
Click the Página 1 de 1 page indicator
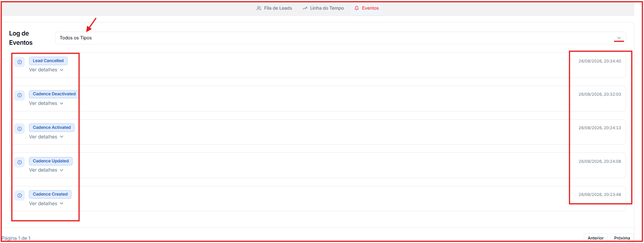click(16, 238)
